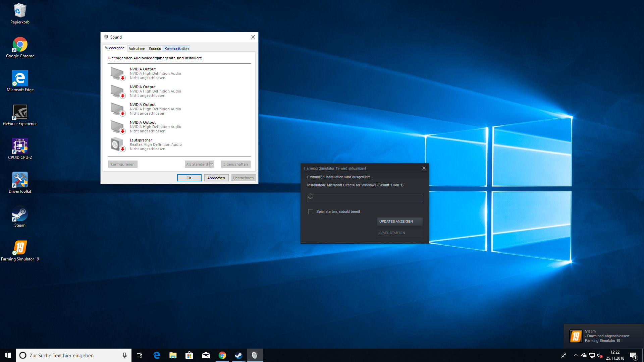Select the fourth NVIDIA Output device
This screenshot has height=362, width=644.
pos(179,127)
